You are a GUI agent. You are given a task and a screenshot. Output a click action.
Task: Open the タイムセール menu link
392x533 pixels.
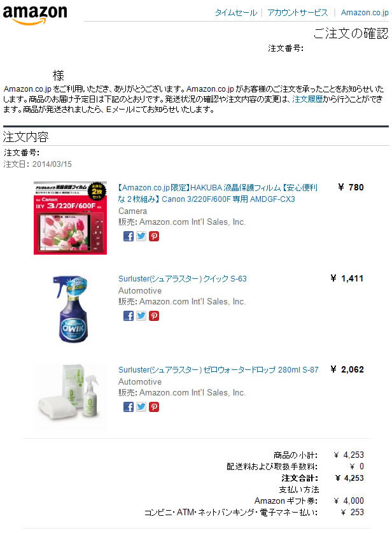click(236, 13)
